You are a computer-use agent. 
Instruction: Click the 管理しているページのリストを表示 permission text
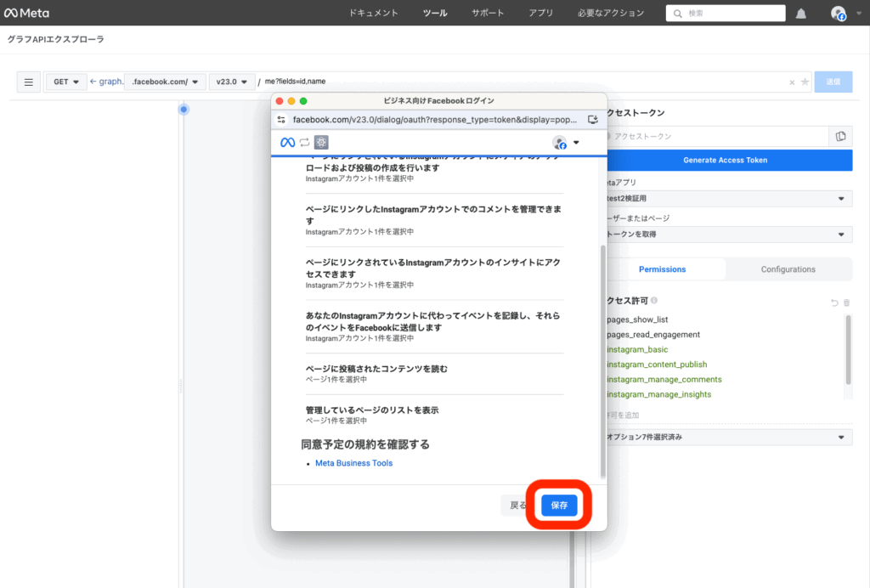coord(372,410)
